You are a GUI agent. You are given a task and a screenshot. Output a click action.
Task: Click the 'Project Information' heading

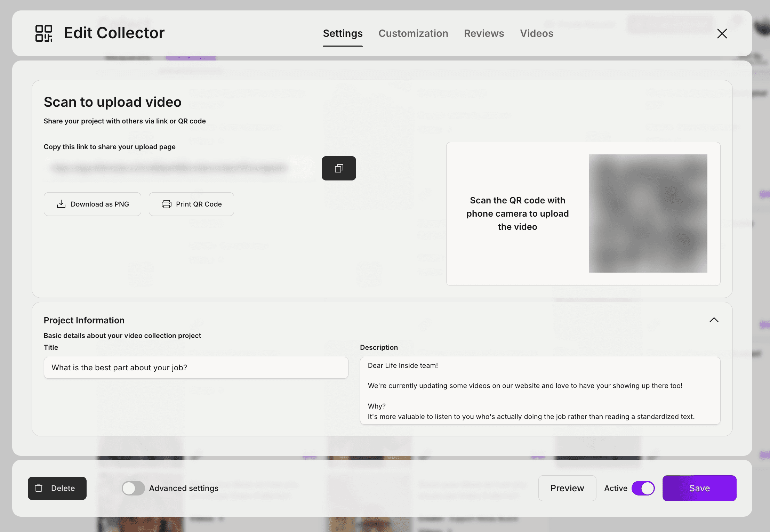coord(84,320)
